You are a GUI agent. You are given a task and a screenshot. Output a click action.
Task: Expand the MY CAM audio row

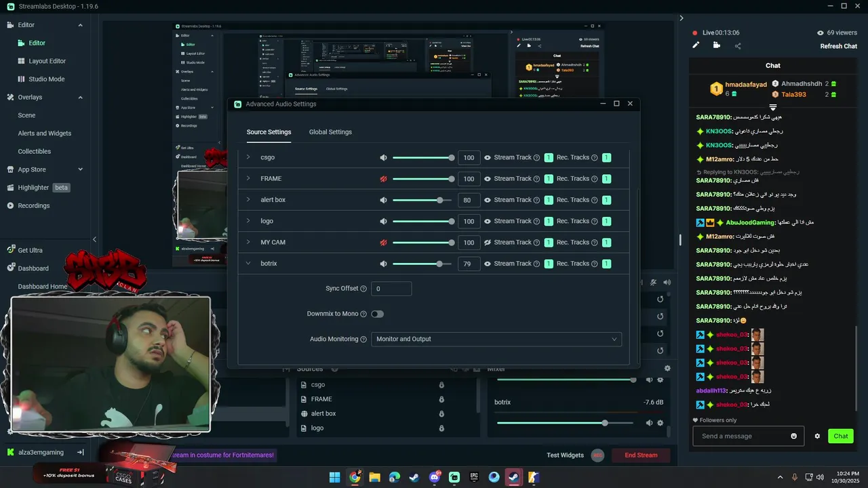point(248,243)
